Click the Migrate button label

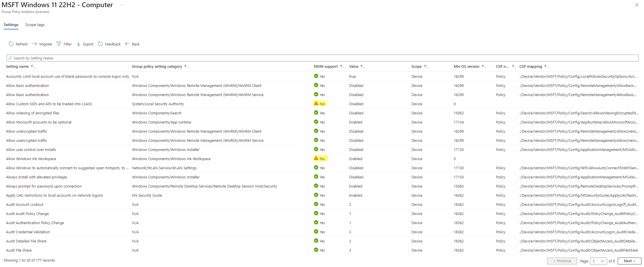pos(46,44)
